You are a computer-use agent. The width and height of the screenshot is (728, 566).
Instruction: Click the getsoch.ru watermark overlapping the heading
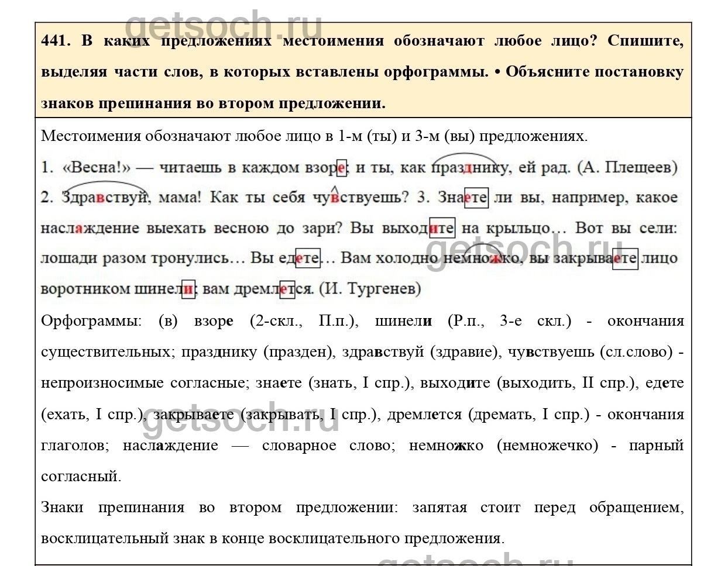tap(223, 26)
